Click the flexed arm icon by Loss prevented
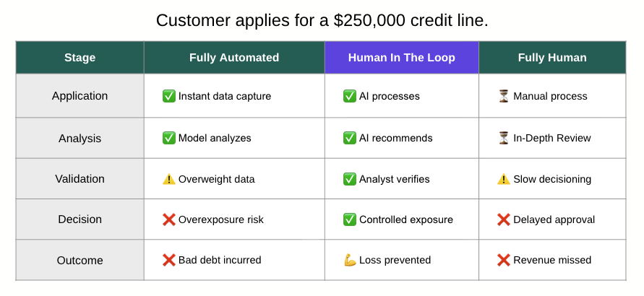Image resolution: width=644 pixels, height=296 pixels. (x=350, y=260)
